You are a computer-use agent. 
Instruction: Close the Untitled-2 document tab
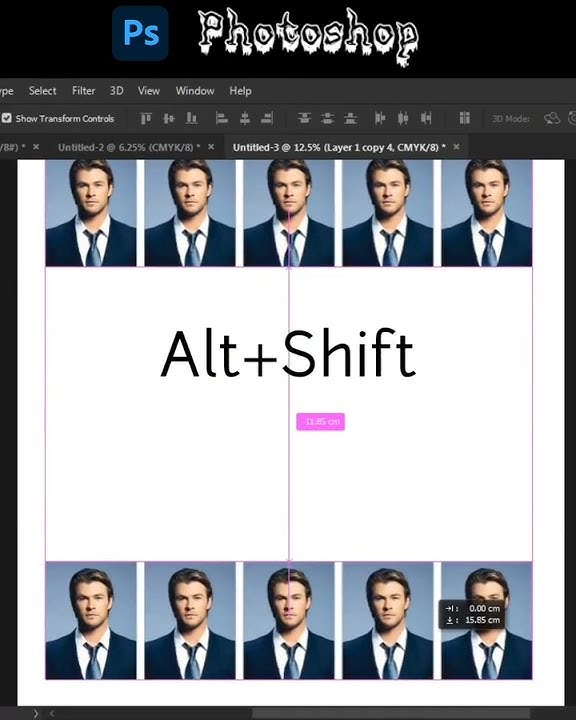(211, 147)
